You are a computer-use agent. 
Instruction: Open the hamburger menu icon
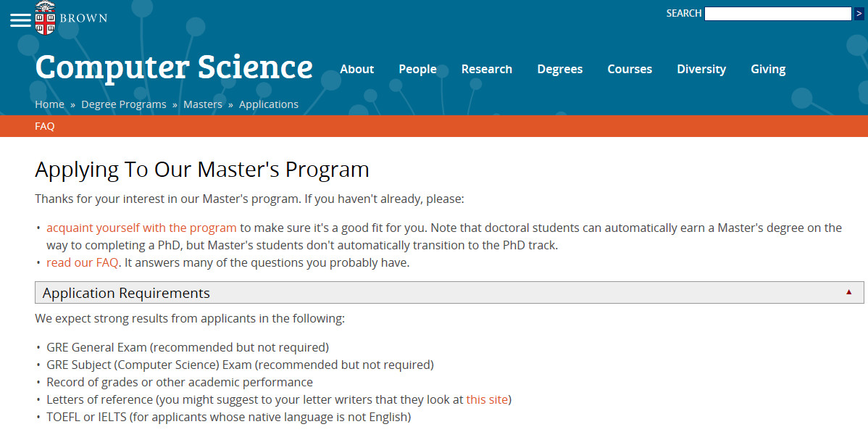click(20, 20)
